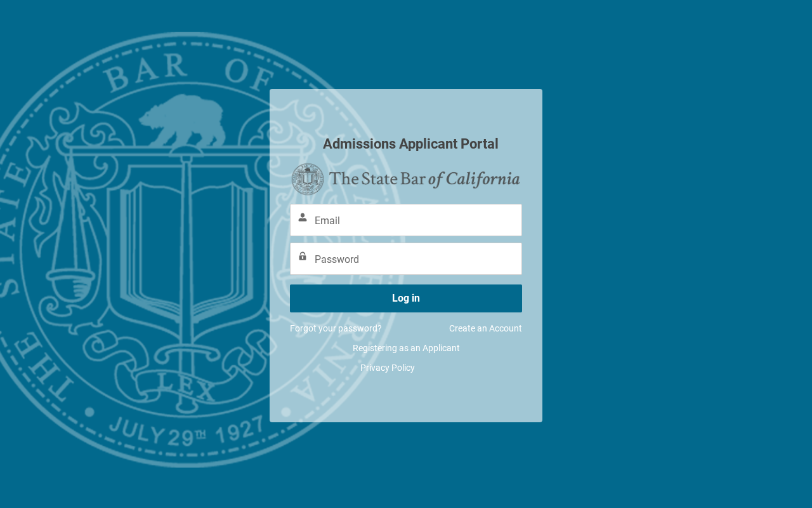Open the Forgot your password link
Image resolution: width=812 pixels, height=508 pixels.
336,328
